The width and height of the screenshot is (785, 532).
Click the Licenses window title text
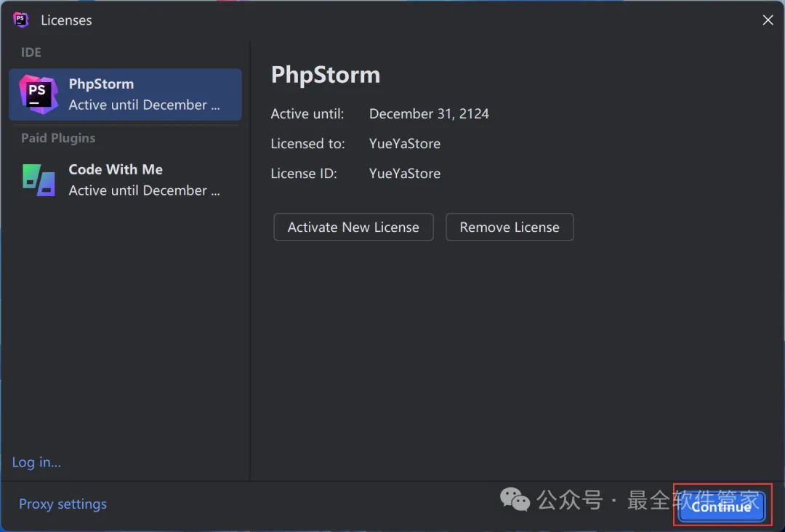coord(66,20)
